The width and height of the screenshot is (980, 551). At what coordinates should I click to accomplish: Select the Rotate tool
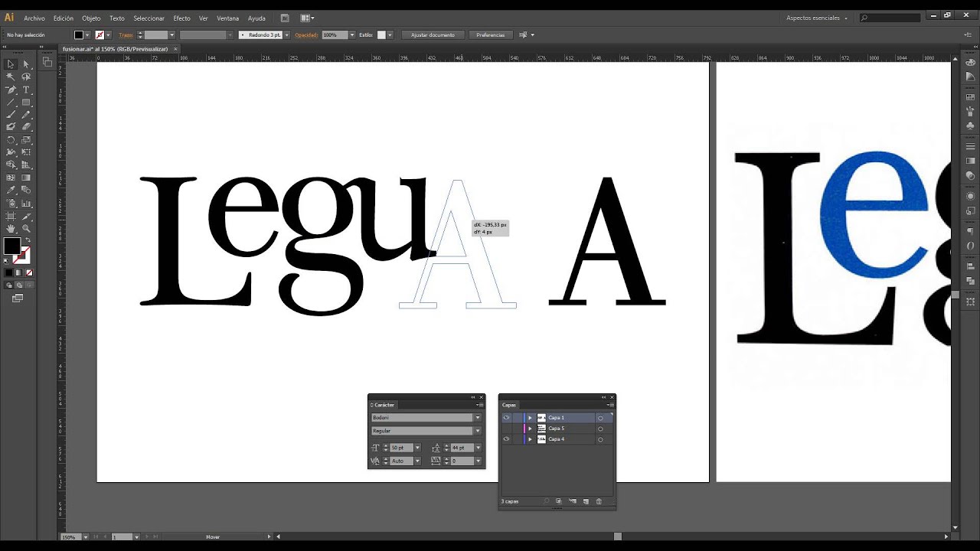pos(11,140)
